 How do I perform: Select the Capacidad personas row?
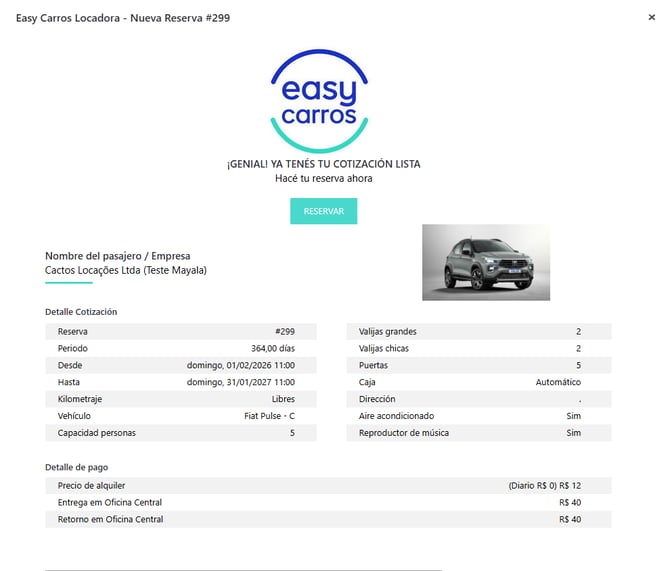pos(180,433)
